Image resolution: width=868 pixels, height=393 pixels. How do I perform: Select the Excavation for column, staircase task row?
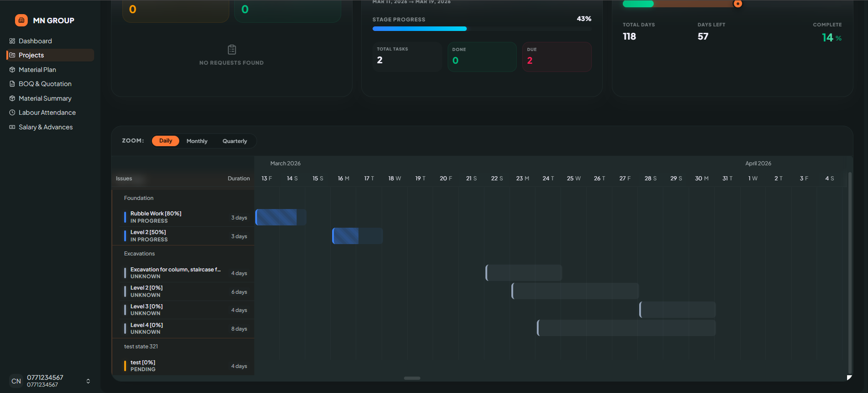click(x=183, y=273)
